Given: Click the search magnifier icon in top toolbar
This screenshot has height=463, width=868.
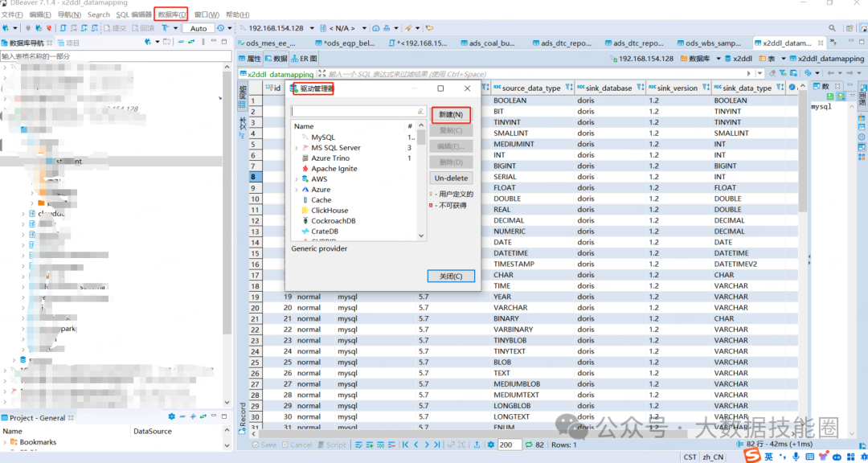Looking at the screenshot, I should click(x=832, y=28).
